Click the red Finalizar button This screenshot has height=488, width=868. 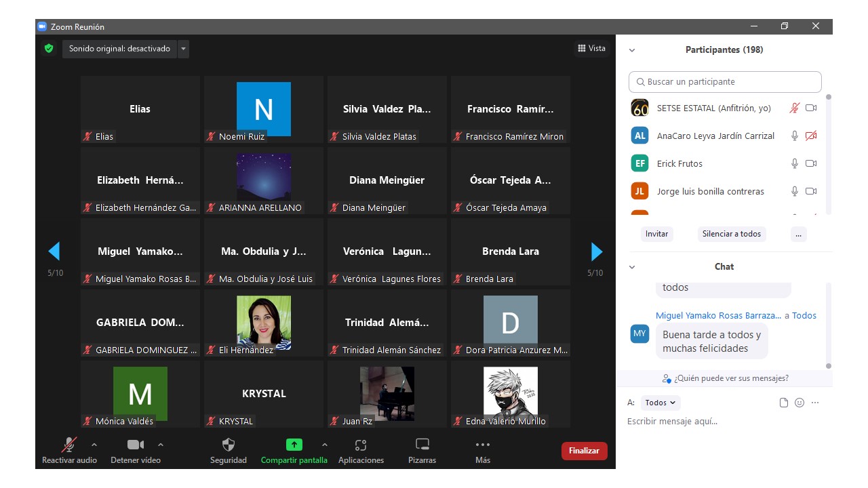pyautogui.click(x=584, y=451)
